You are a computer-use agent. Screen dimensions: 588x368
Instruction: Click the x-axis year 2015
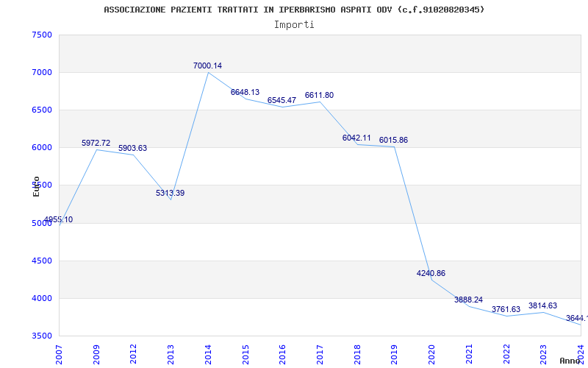[x=245, y=354]
